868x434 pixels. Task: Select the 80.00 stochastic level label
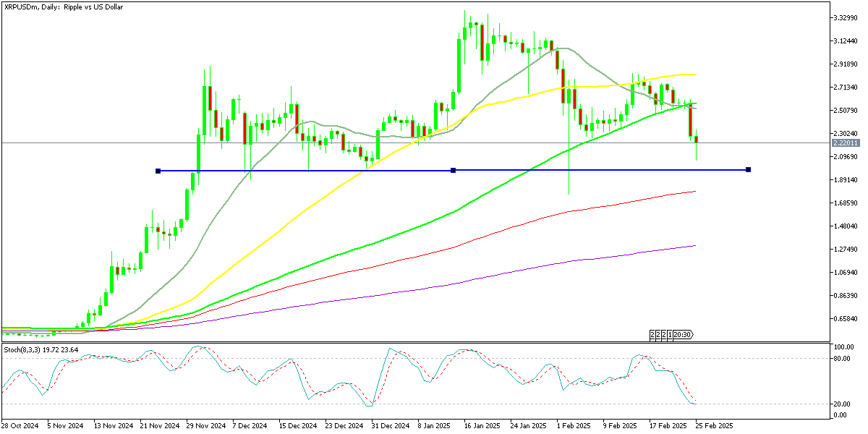point(842,358)
